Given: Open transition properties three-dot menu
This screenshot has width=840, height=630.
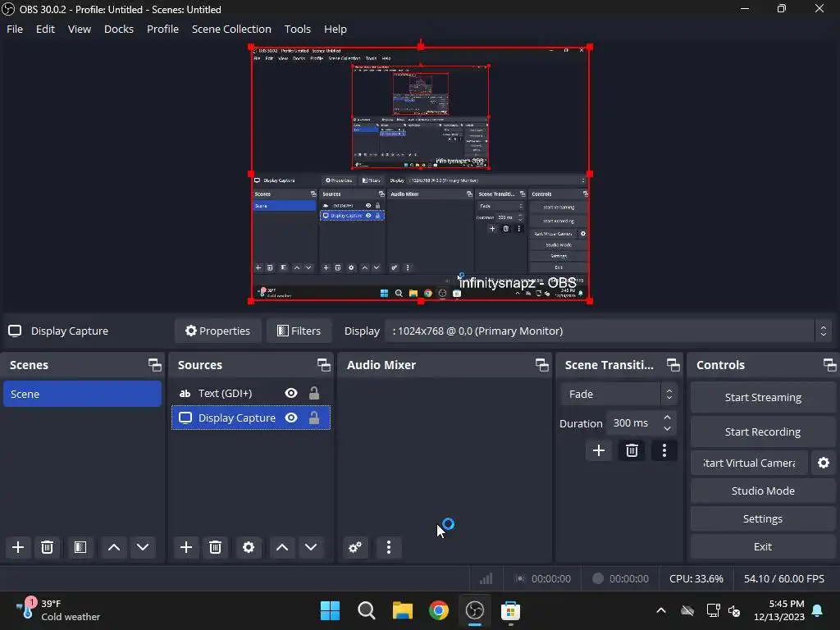Looking at the screenshot, I should [x=664, y=450].
